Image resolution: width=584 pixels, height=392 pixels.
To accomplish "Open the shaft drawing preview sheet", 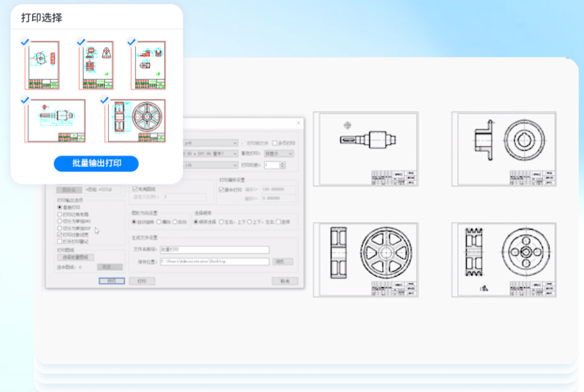I will pyautogui.click(x=366, y=149).
